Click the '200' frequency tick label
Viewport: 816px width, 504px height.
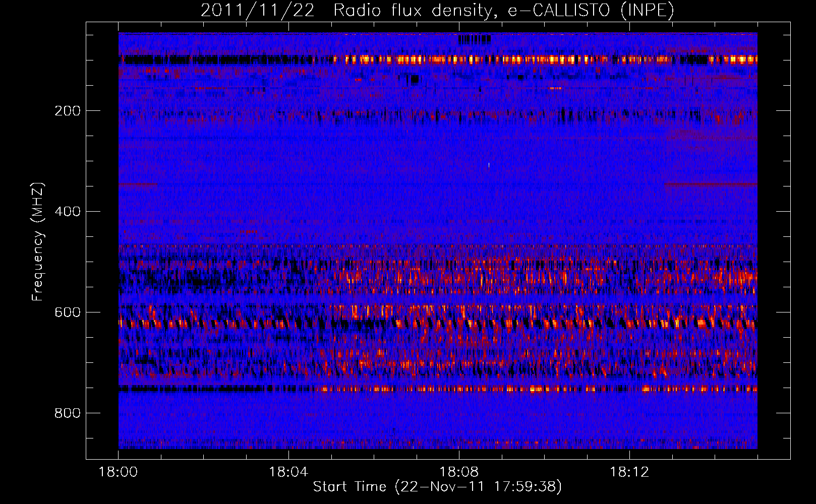point(68,111)
